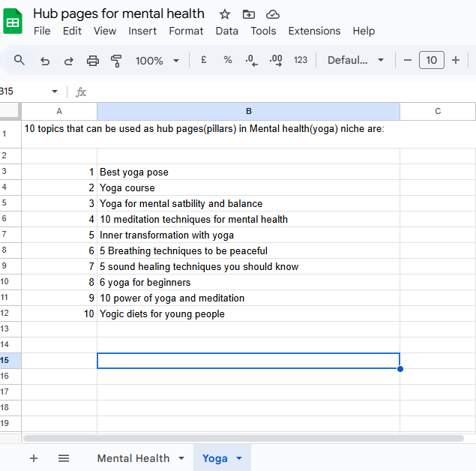
Task: Check the cloud save status icon
Action: (273, 14)
